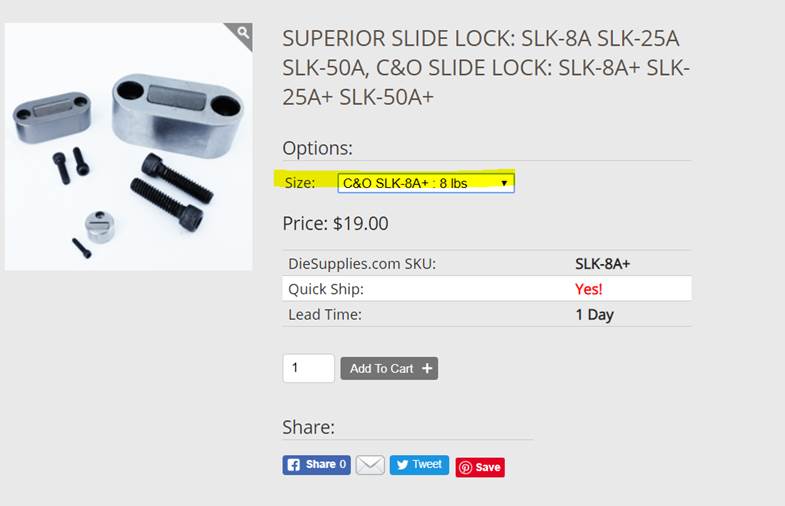Click the Tweet label text
This screenshot has height=506, width=785.
pos(427,465)
